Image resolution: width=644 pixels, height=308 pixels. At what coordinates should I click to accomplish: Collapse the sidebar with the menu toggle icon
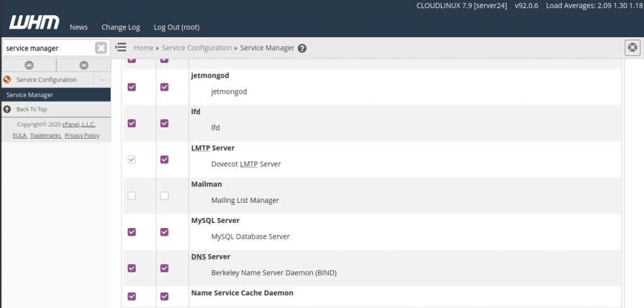120,47
